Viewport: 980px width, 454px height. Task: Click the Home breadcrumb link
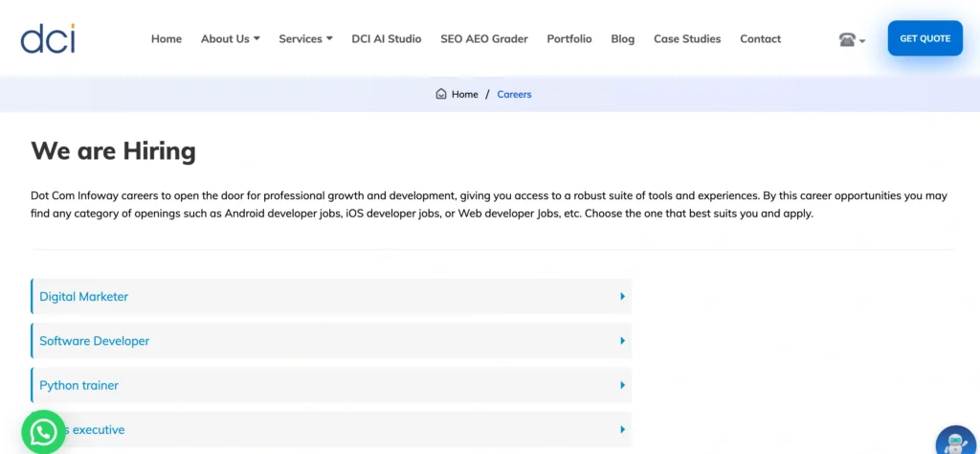point(465,95)
